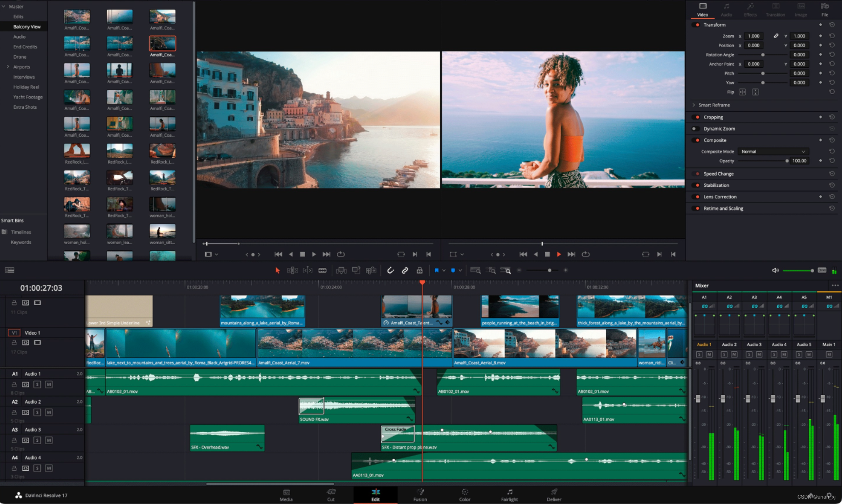Open the Composite Mode dropdown
The width and height of the screenshot is (842, 504).
[773, 152]
